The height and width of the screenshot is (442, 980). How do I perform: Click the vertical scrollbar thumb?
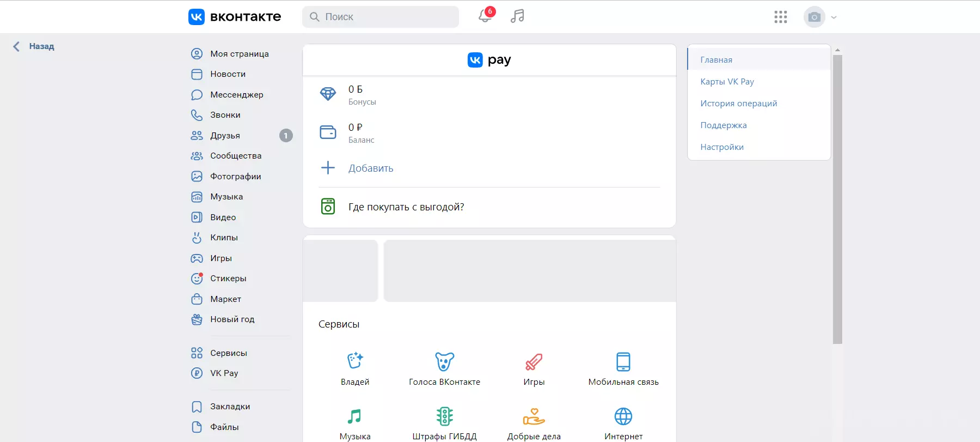[837, 199]
